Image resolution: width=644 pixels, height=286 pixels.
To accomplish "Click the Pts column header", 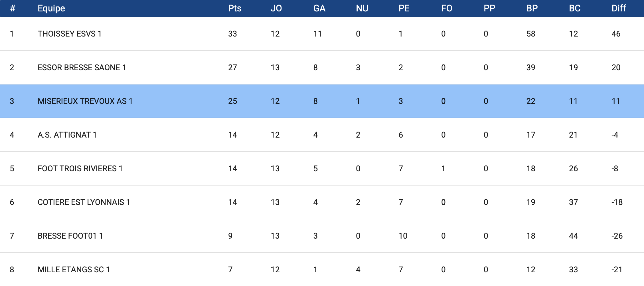I will point(235,8).
